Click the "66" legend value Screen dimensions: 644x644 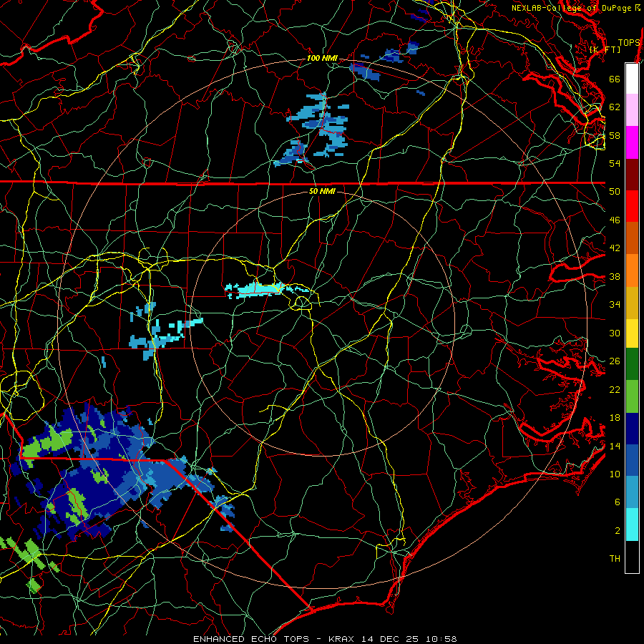615,79
